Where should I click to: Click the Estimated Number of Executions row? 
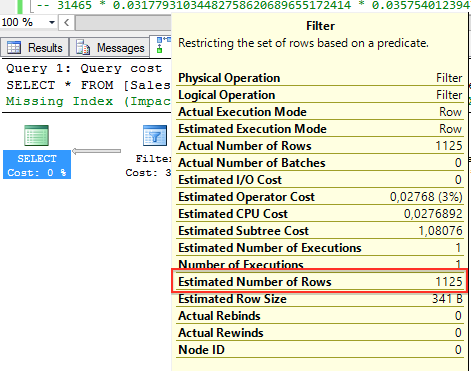point(320,248)
